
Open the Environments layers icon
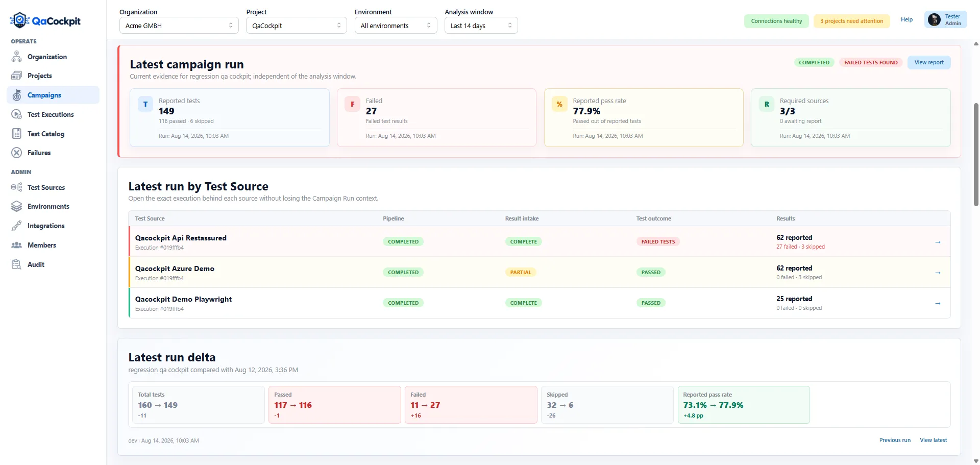click(x=17, y=206)
